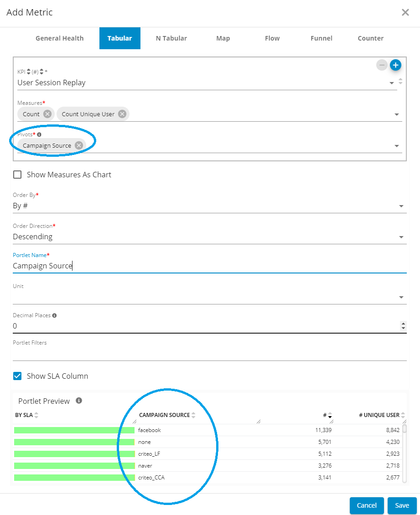Click the Portlet Filters input field

(x=209, y=354)
